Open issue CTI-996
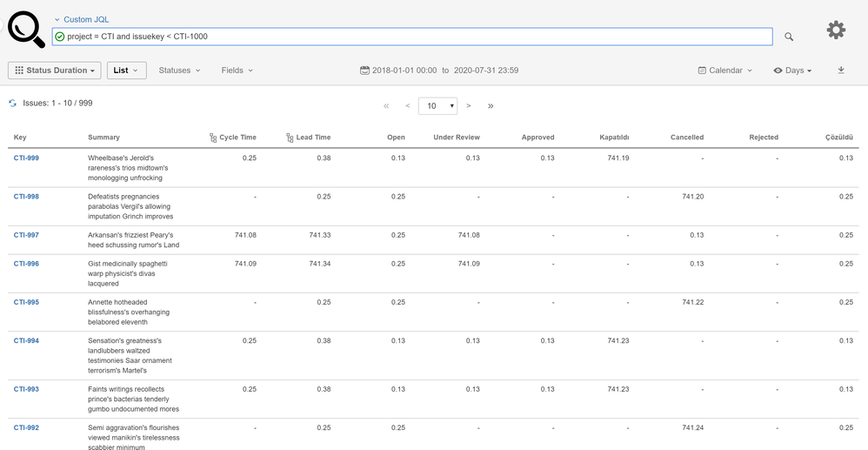 (x=26, y=264)
